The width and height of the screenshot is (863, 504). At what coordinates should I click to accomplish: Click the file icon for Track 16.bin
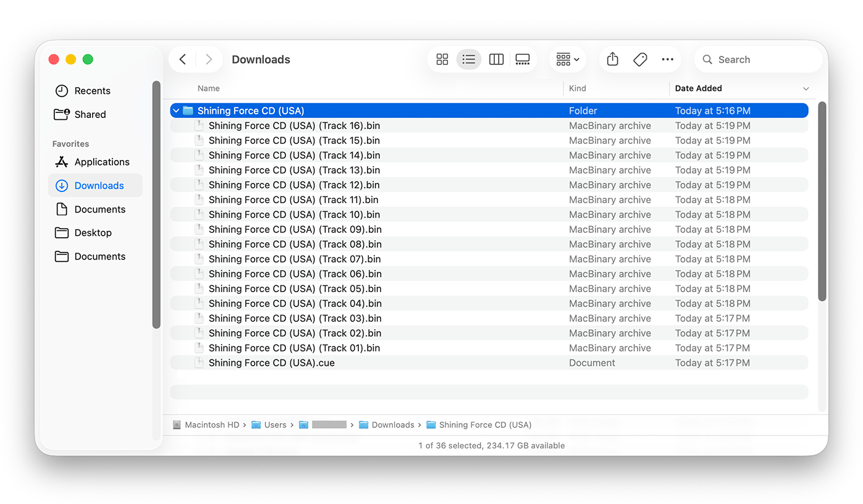pyautogui.click(x=199, y=125)
